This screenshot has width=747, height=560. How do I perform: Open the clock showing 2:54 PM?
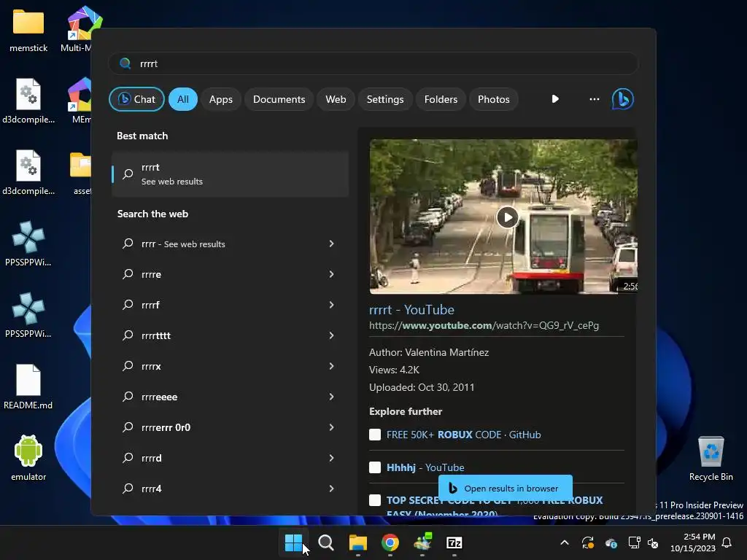(693, 542)
